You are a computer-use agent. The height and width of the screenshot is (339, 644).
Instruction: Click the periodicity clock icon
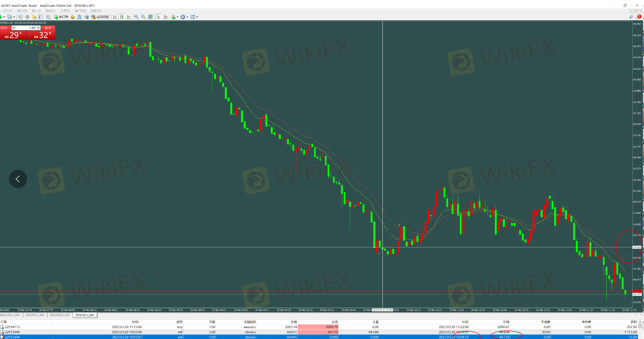click(x=183, y=17)
